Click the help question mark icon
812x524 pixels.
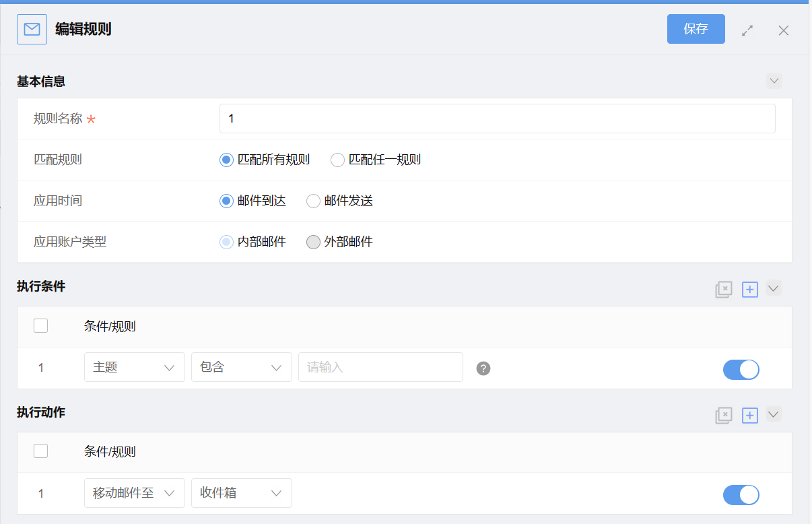tap(483, 368)
